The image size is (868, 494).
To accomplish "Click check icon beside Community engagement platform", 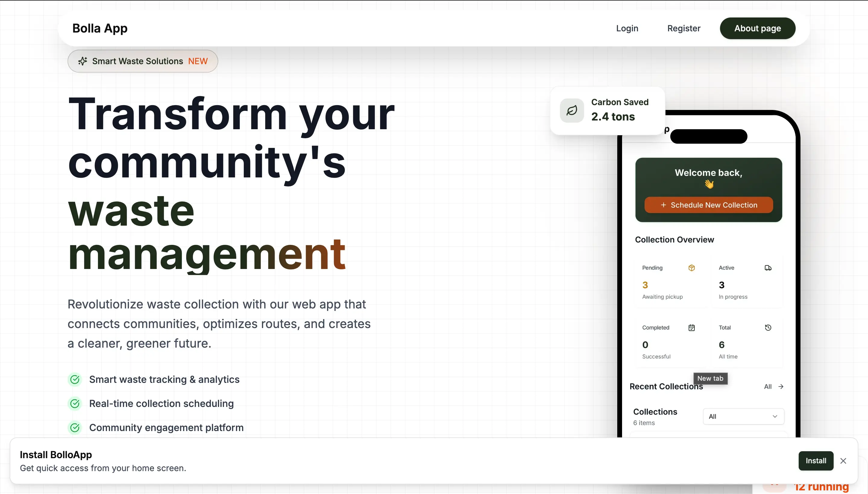I will (x=75, y=427).
